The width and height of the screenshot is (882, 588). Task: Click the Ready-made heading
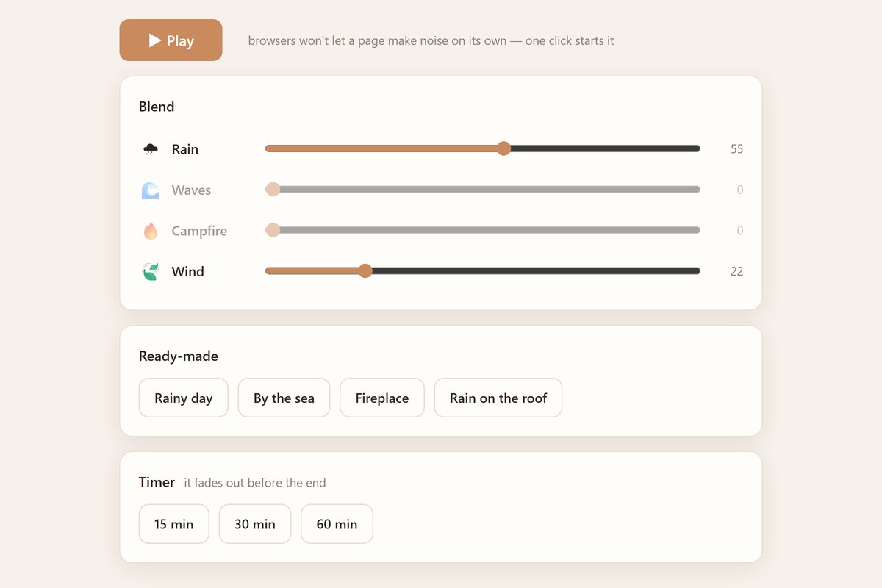coord(179,356)
